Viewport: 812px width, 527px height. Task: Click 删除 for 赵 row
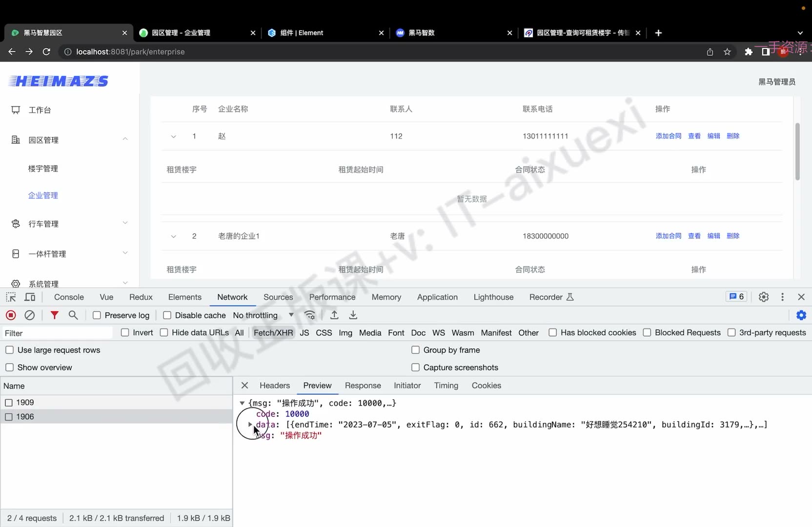[733, 136]
